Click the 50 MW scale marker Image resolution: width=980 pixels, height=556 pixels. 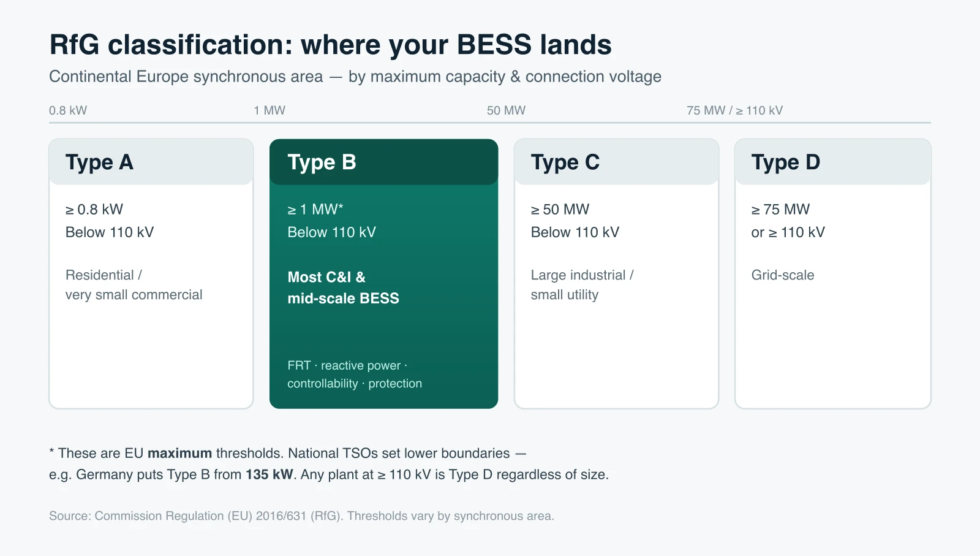tap(506, 110)
